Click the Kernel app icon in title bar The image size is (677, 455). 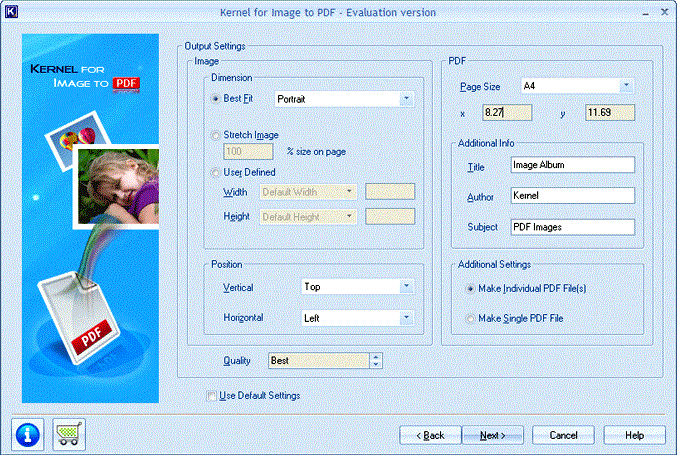pos(11,12)
